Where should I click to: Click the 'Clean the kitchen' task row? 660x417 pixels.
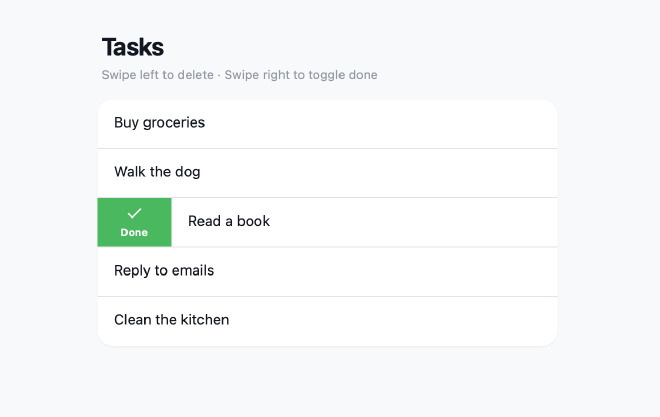327,321
